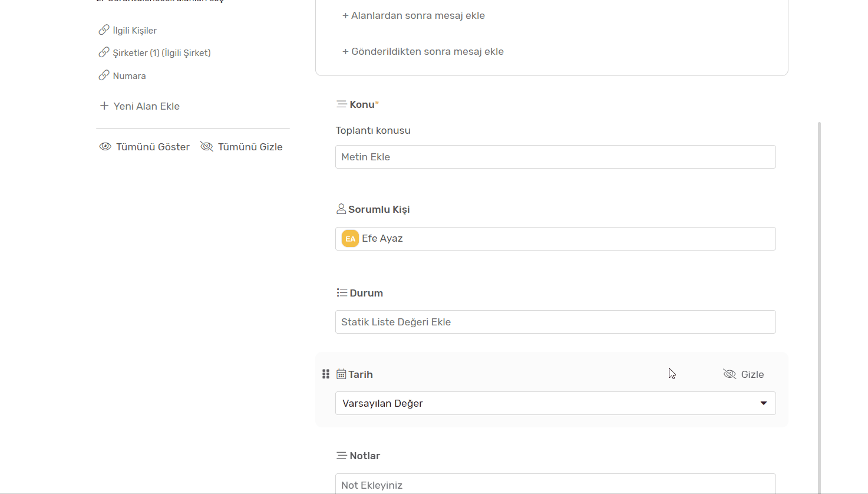Image resolution: width=868 pixels, height=494 pixels.
Task: Click the Not Ekleyiniz notes field
Action: (556, 484)
